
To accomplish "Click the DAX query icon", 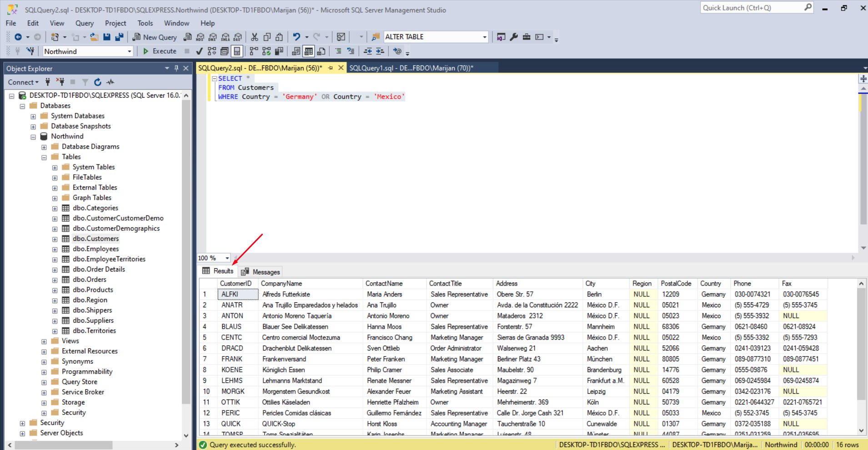I will tap(238, 37).
